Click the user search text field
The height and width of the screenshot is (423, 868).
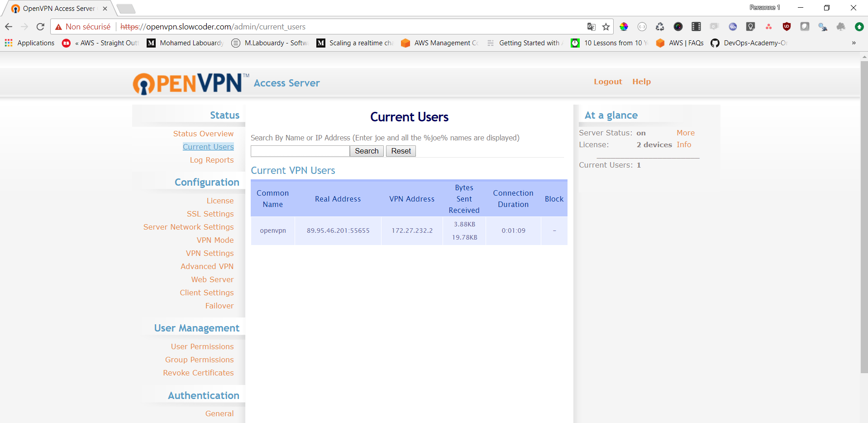(300, 151)
